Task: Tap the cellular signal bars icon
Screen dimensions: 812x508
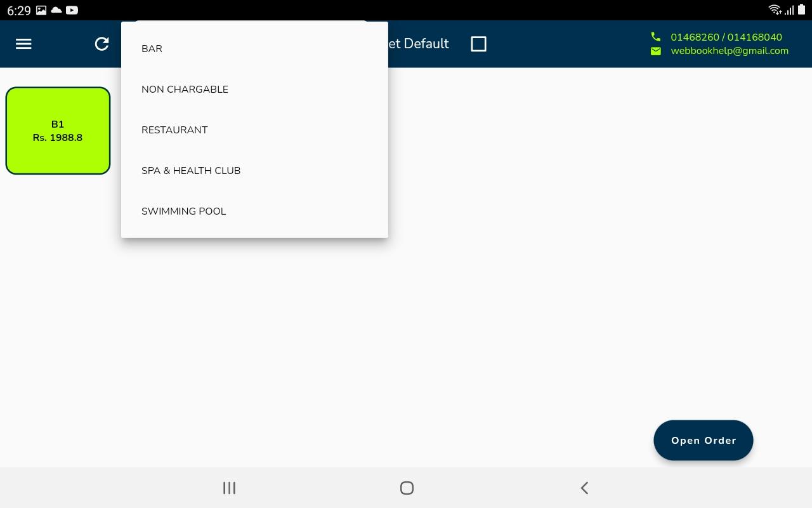Action: (x=789, y=10)
